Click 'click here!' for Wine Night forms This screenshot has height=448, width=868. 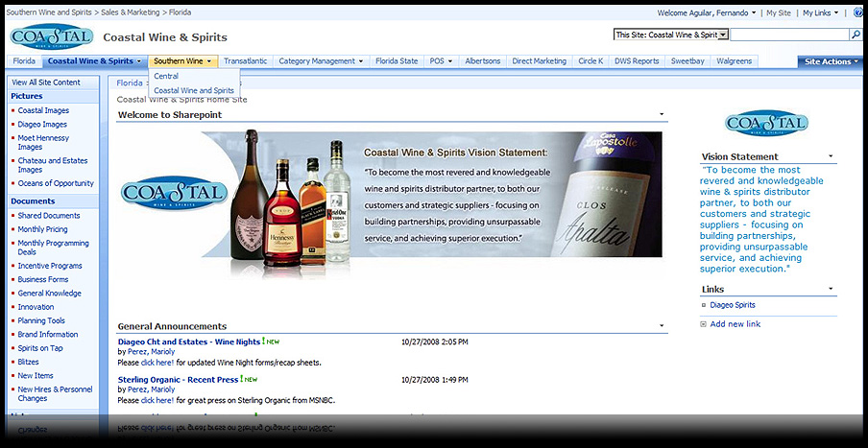157,363
